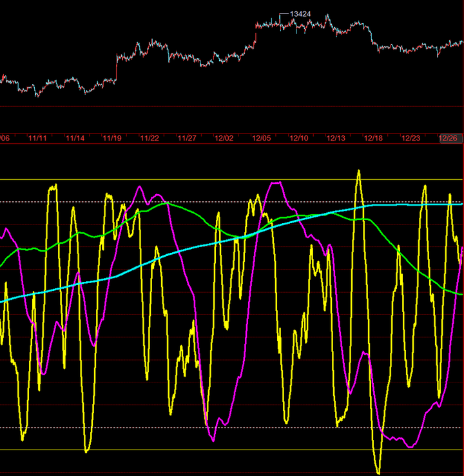This screenshot has width=464, height=476.
Task: Select the 12/02 date on the time axis
Action: click(x=224, y=139)
